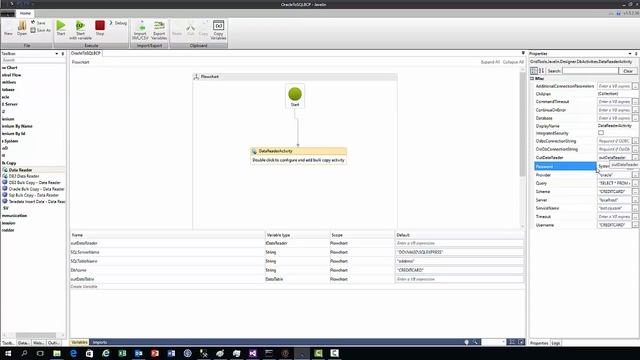Open expression editor for Username property

pos(635,225)
